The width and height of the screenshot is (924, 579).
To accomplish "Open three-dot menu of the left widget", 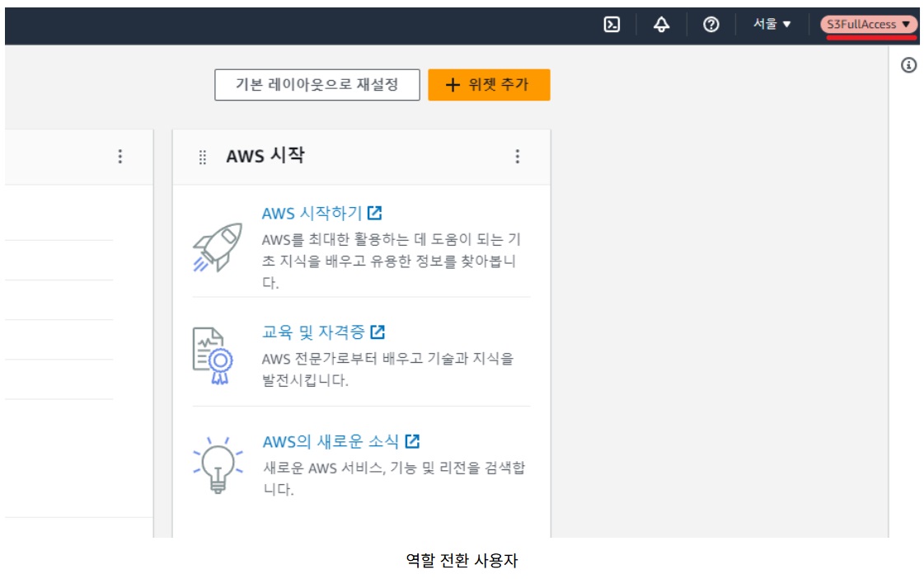I will [x=120, y=156].
